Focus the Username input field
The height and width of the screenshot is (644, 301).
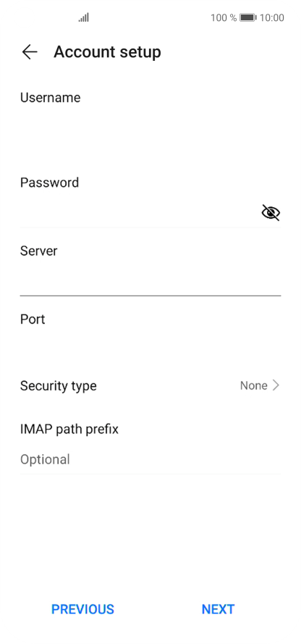tap(150, 127)
